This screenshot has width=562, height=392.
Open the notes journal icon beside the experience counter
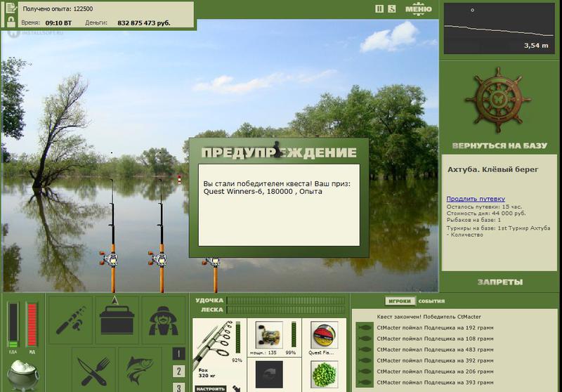tap(11, 8)
